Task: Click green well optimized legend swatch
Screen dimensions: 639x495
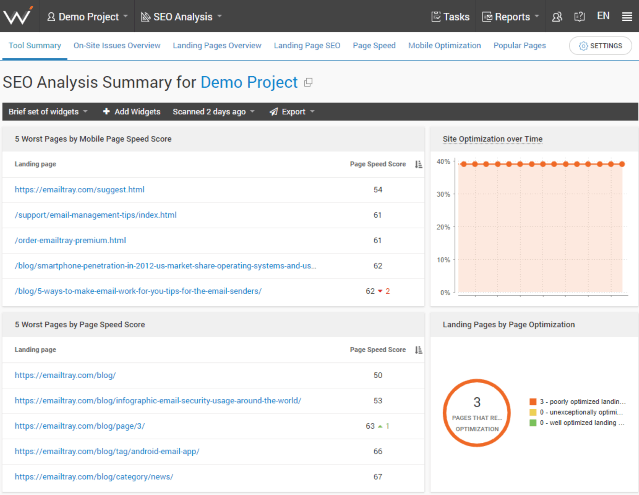Action: tap(532, 423)
